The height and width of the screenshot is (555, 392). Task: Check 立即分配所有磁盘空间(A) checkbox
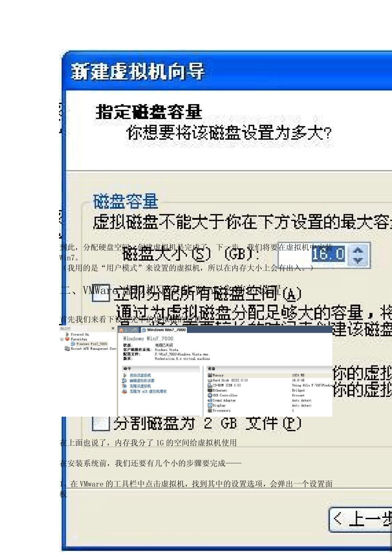tap(101, 293)
